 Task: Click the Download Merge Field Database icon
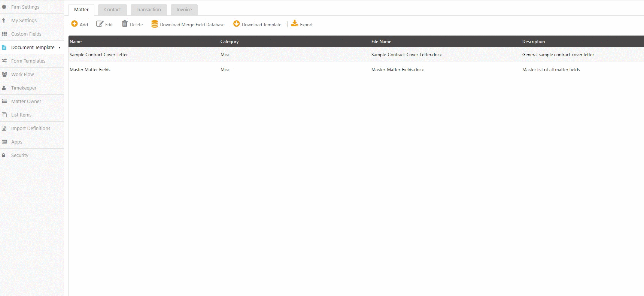tap(154, 24)
